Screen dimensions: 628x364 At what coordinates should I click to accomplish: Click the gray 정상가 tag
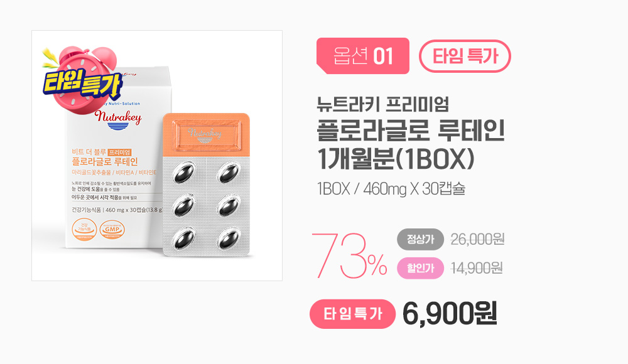(421, 240)
